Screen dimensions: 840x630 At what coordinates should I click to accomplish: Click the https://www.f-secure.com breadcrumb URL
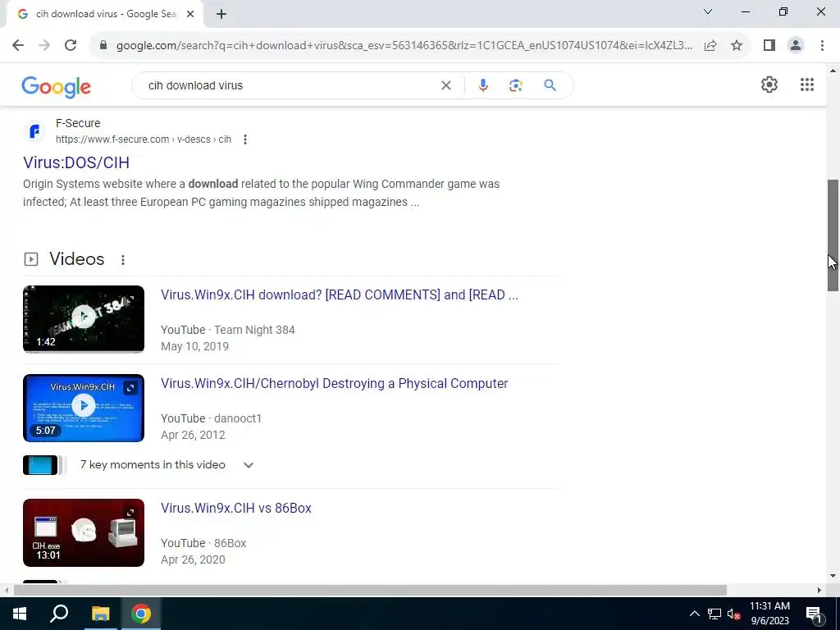pos(144,139)
